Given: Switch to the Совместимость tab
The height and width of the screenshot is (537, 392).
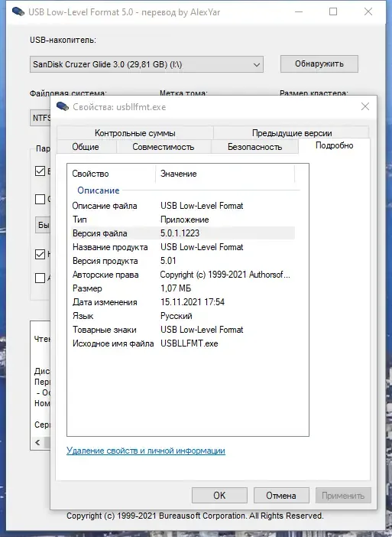Looking at the screenshot, I should pyautogui.click(x=164, y=147).
